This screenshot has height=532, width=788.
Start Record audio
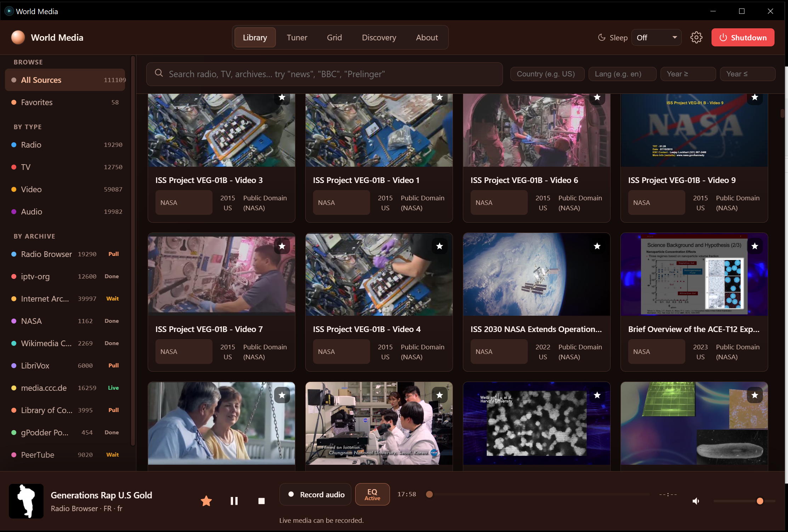tap(315, 494)
